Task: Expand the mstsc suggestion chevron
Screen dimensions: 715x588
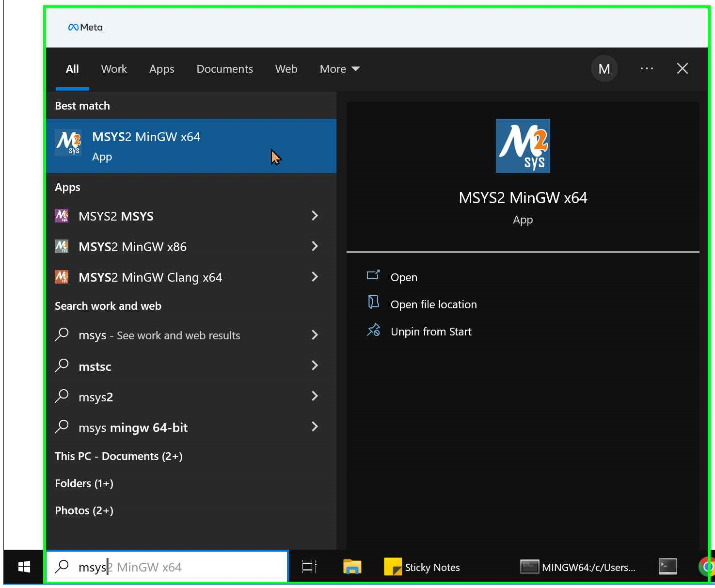Action: tap(315, 366)
